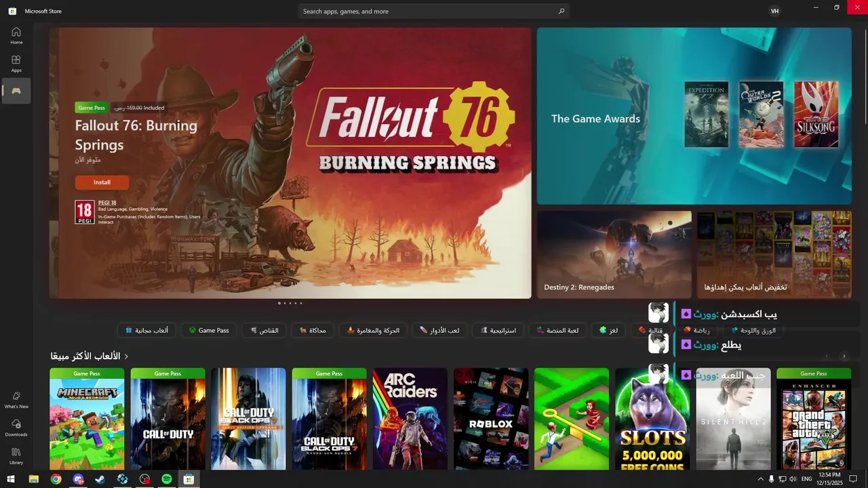Click the microphone tray icon

tap(771, 479)
